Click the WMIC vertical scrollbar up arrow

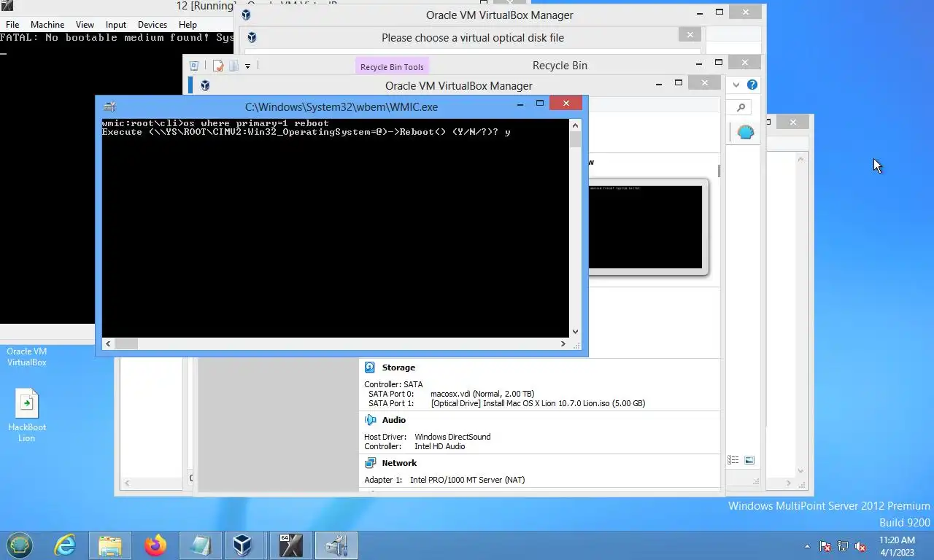[575, 125]
